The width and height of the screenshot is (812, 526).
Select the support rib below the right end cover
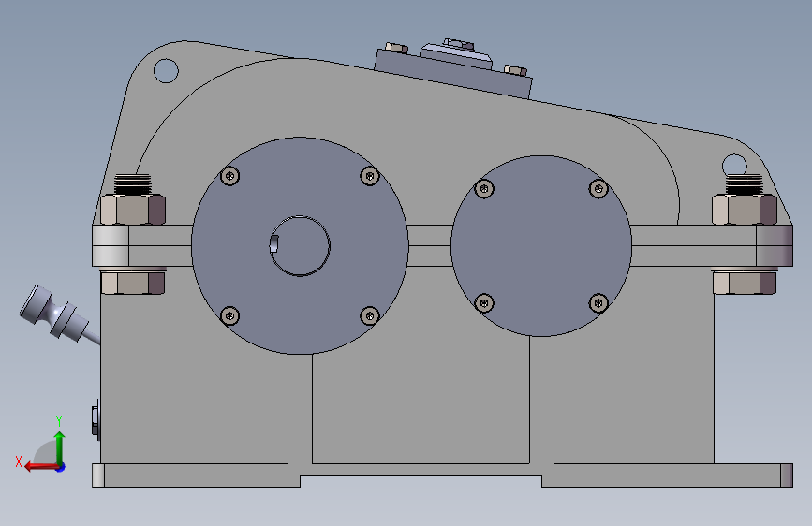pos(541,400)
